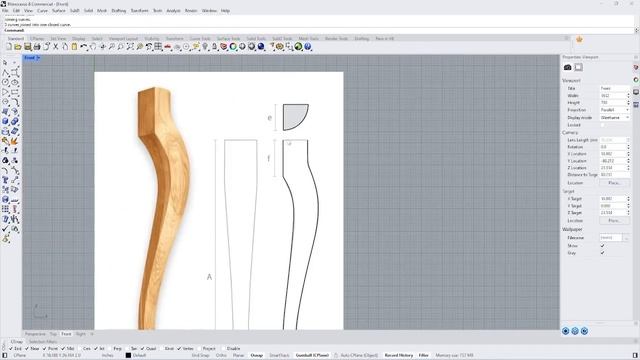Toggle Osnap in the status bar
This screenshot has height=360, width=640.
pos(257,356)
